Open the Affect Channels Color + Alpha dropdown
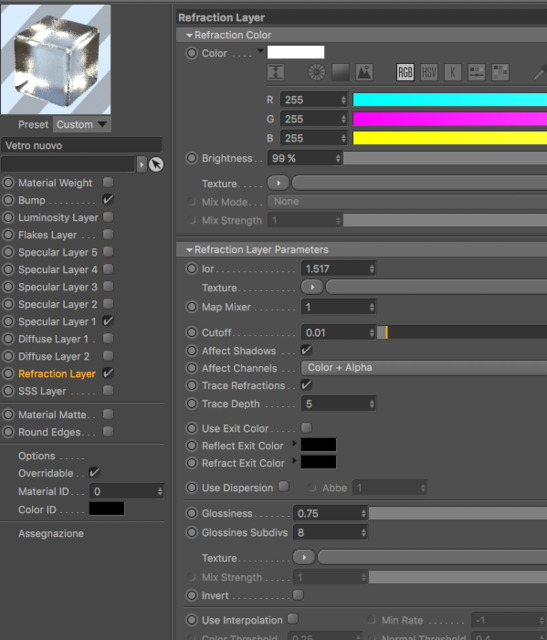The image size is (547, 640). (424, 368)
